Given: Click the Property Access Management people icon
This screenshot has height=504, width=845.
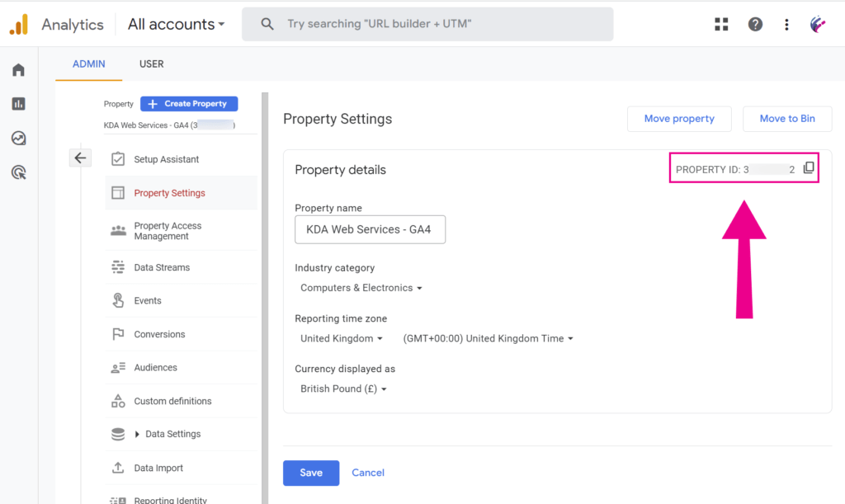Looking at the screenshot, I should click(118, 230).
